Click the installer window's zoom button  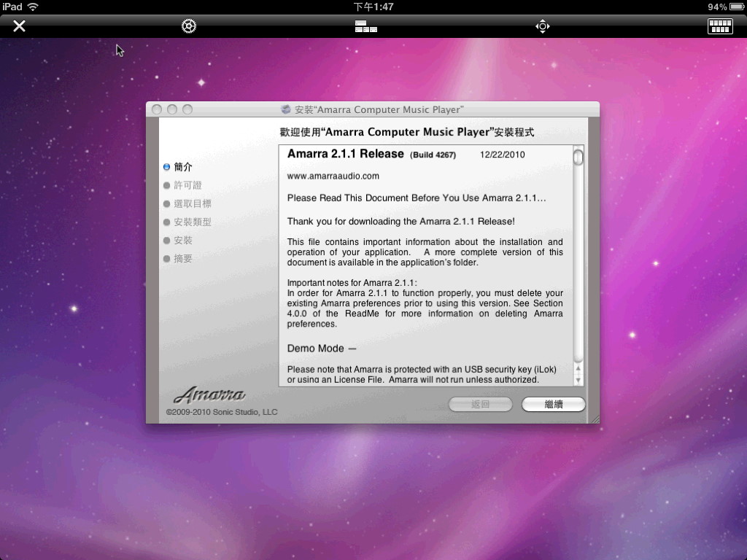point(187,109)
